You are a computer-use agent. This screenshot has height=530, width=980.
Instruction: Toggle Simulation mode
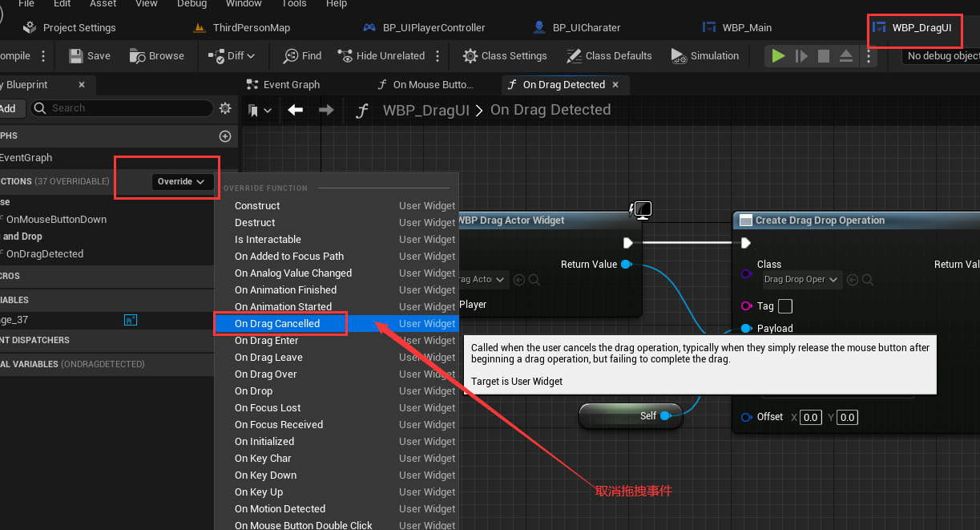705,55
